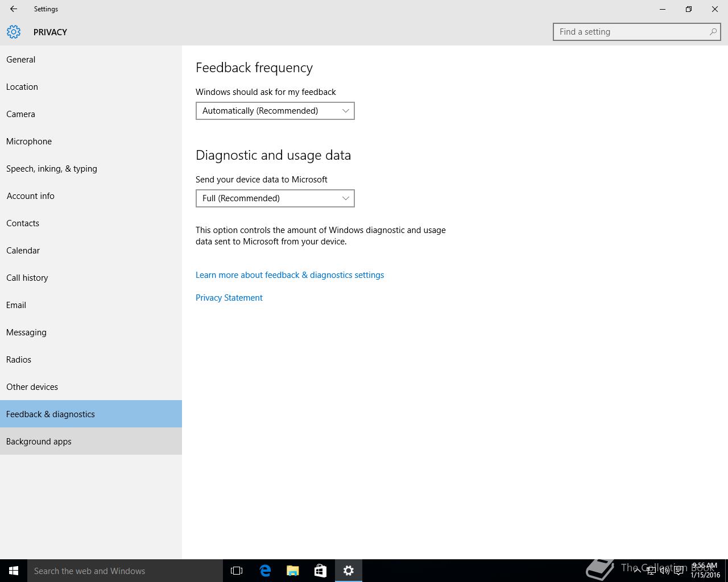This screenshot has height=582, width=728.
Task: Minimize the Settings window
Action: point(663,9)
